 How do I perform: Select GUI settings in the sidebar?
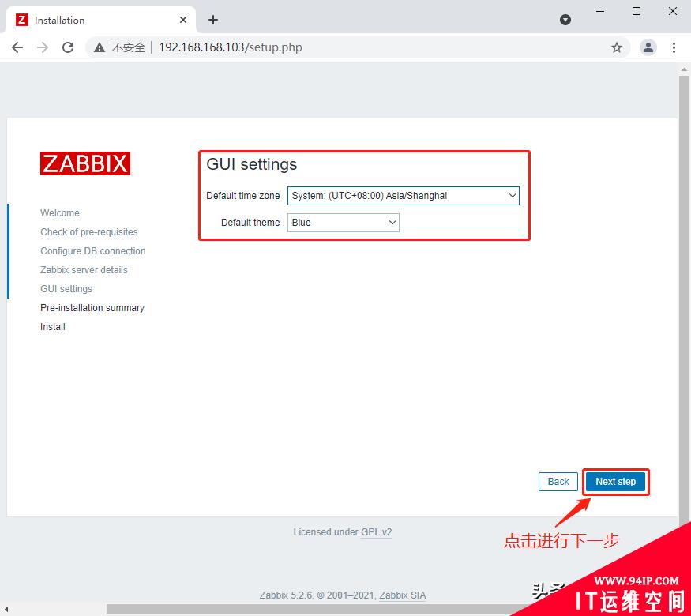tap(66, 288)
